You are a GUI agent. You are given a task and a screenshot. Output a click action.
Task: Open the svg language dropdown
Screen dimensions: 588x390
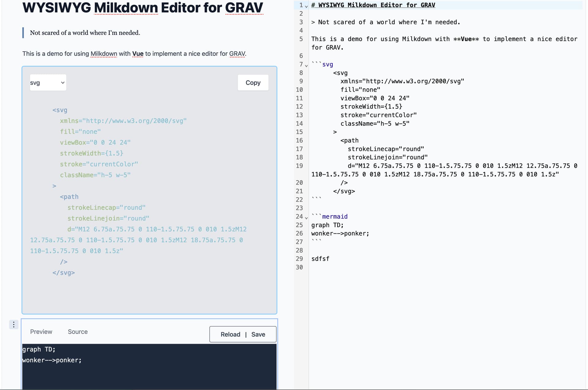48,83
